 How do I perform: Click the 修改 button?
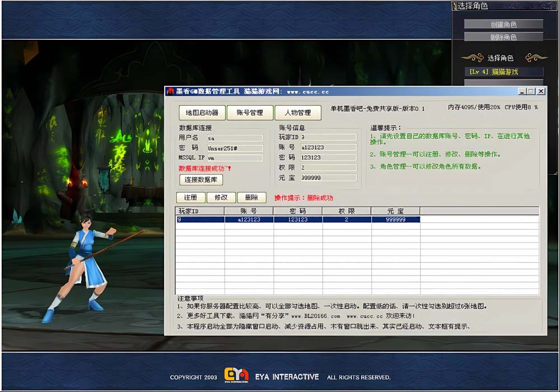click(x=221, y=198)
